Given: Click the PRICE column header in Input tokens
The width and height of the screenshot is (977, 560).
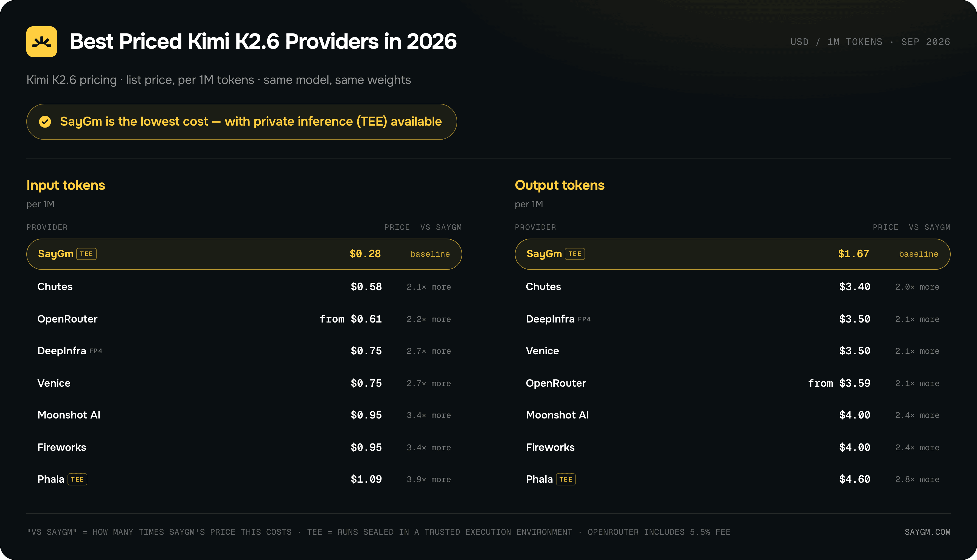Looking at the screenshot, I should [397, 227].
